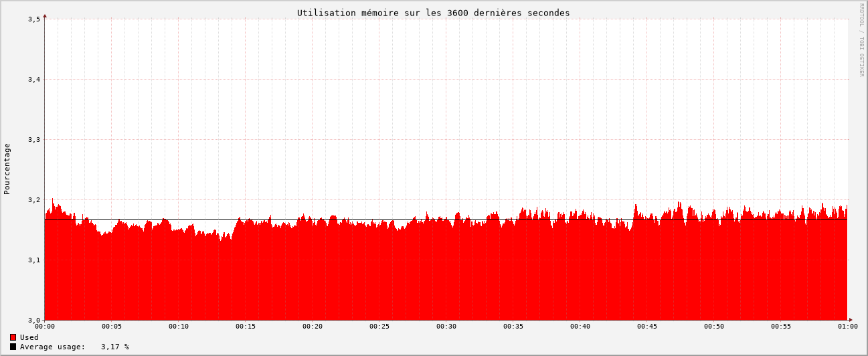
Task: Click the 3,1 Y-axis value label
Action: pos(34,260)
